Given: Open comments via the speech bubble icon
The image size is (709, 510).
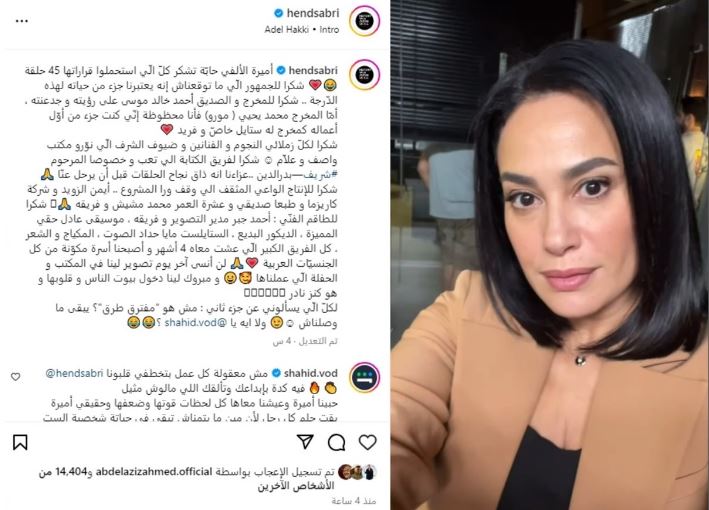Looking at the screenshot, I should pos(336,442).
